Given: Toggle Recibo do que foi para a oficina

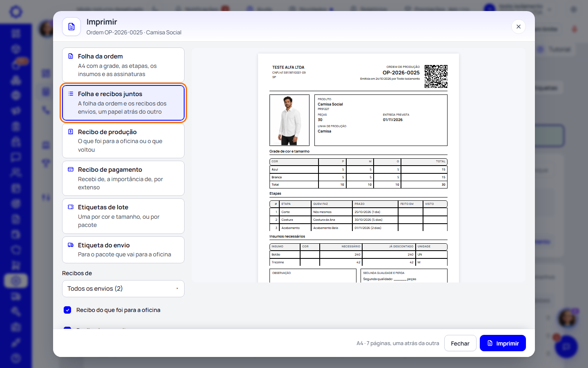Looking at the screenshot, I should pos(67,310).
